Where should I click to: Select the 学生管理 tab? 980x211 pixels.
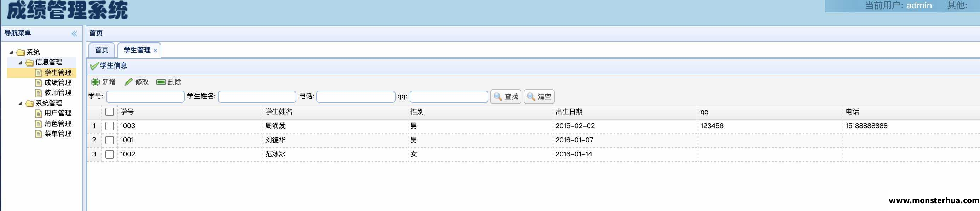137,50
